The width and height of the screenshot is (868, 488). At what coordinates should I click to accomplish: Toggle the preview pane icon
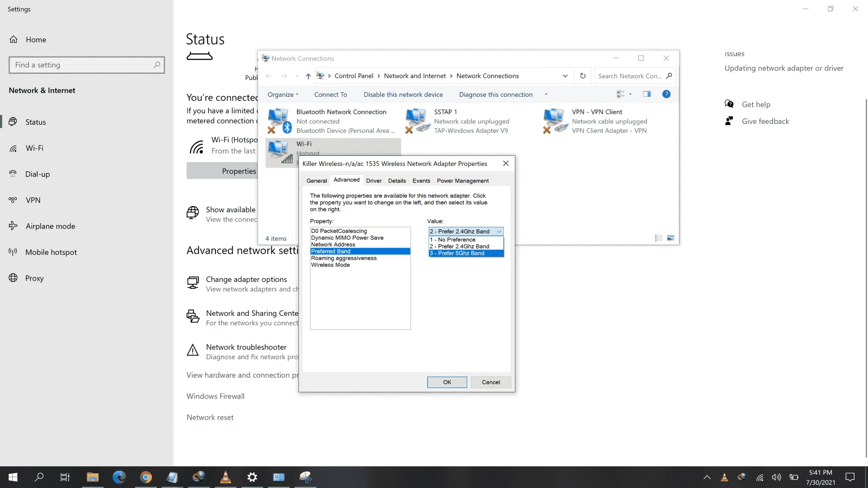pyautogui.click(x=647, y=94)
